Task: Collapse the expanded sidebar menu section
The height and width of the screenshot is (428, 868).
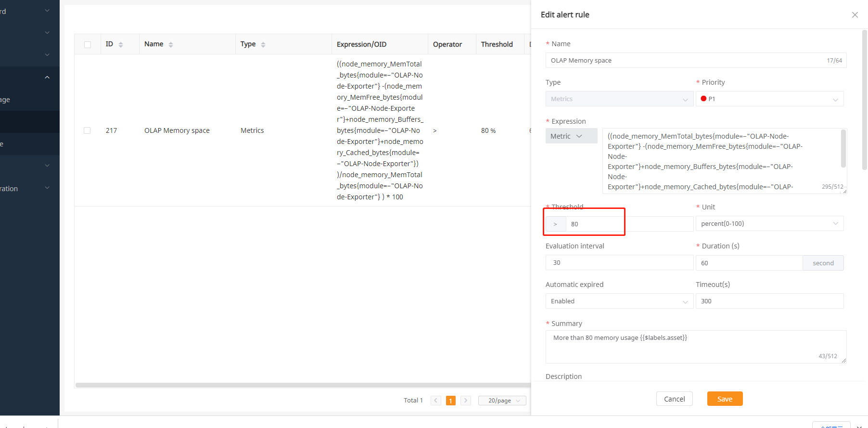Action: pos(47,78)
